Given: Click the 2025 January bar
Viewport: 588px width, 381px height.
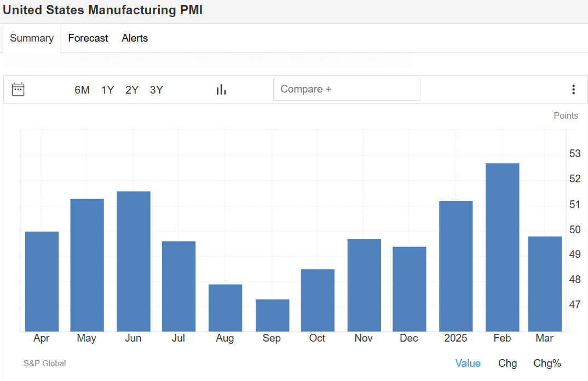Looking at the screenshot, I should click(456, 266).
